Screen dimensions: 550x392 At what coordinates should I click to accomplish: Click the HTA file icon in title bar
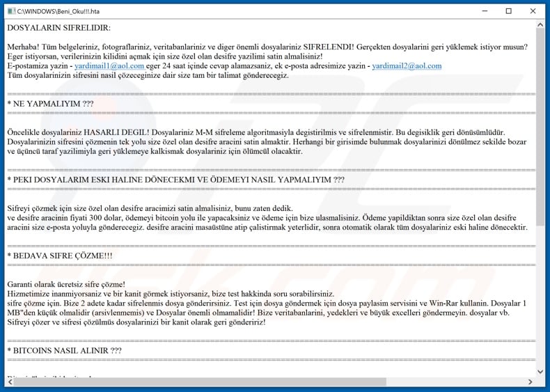coord(12,11)
